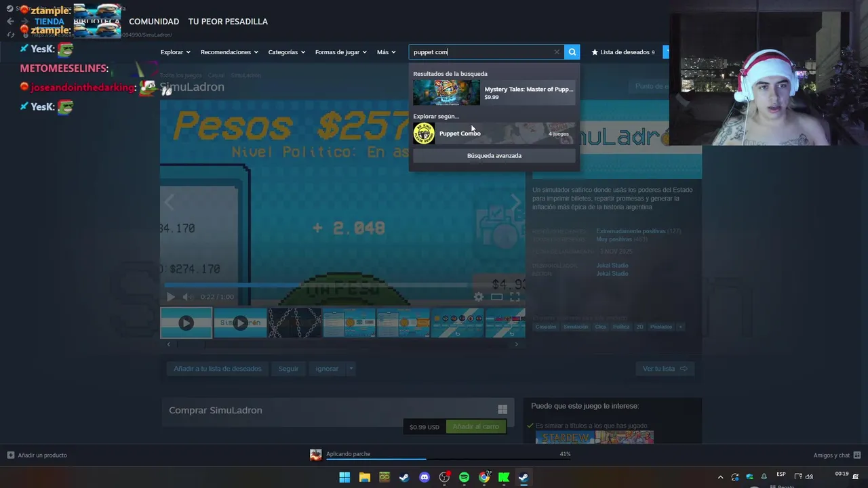
Task: Select the Puppet Combo explore result
Action: 494,134
